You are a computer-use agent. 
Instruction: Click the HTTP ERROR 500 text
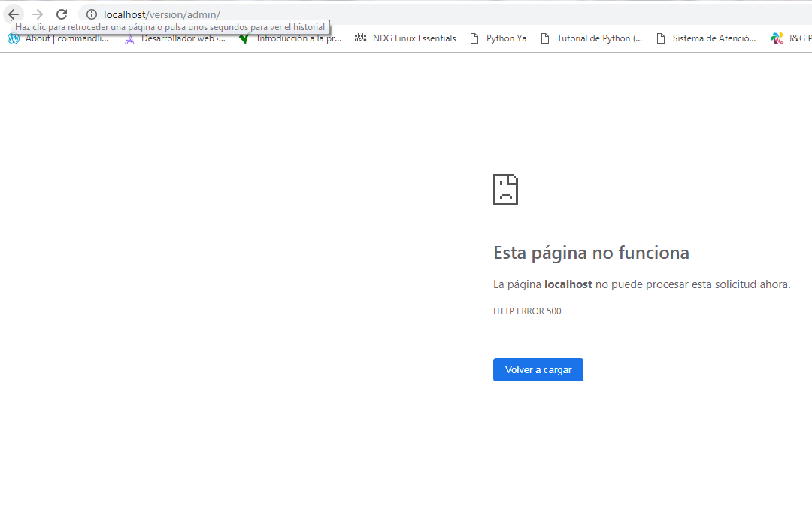point(527,311)
